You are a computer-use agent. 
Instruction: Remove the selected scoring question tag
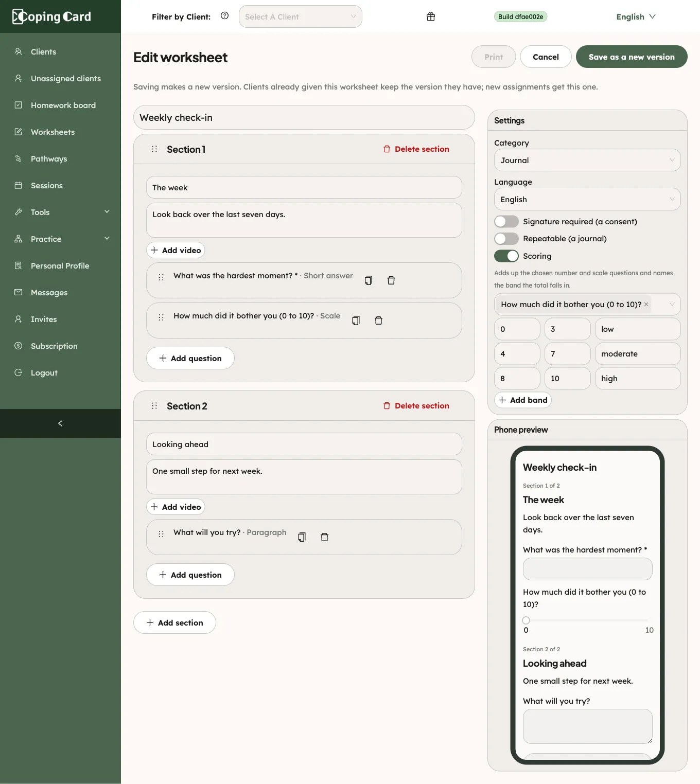click(x=646, y=305)
